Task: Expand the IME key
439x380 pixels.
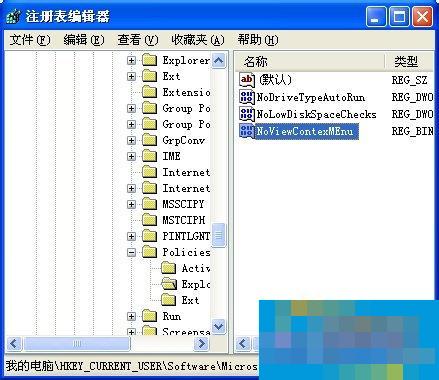Action: pyautogui.click(x=131, y=156)
